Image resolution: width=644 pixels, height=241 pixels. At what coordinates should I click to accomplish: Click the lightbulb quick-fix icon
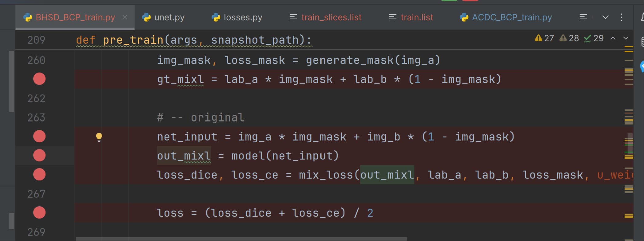[x=99, y=137]
